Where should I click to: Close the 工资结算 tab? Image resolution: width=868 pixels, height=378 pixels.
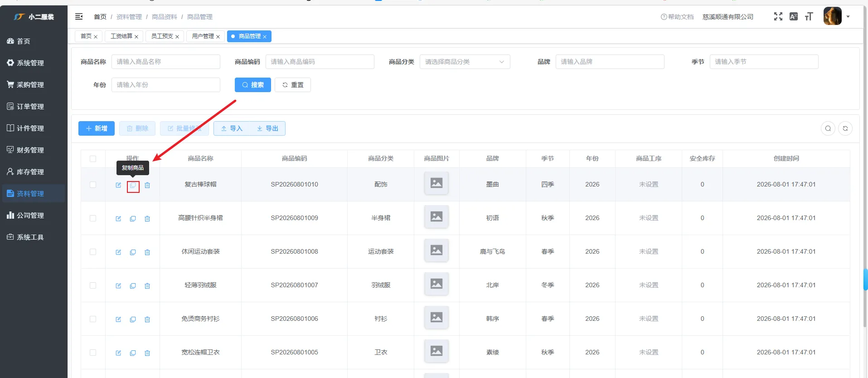tap(136, 37)
